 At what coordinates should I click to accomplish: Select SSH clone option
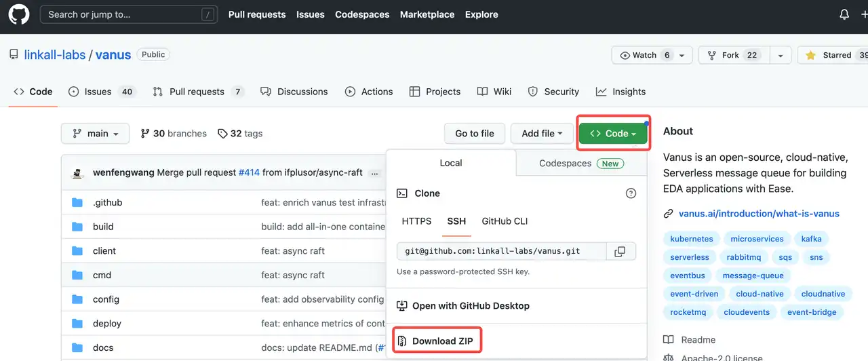tap(456, 221)
